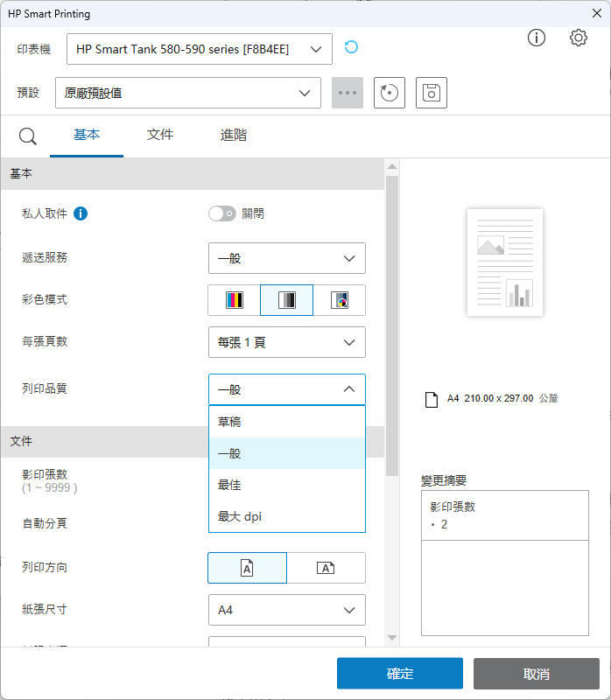Click the page preview thumbnail
611x700 pixels.
pos(505,262)
